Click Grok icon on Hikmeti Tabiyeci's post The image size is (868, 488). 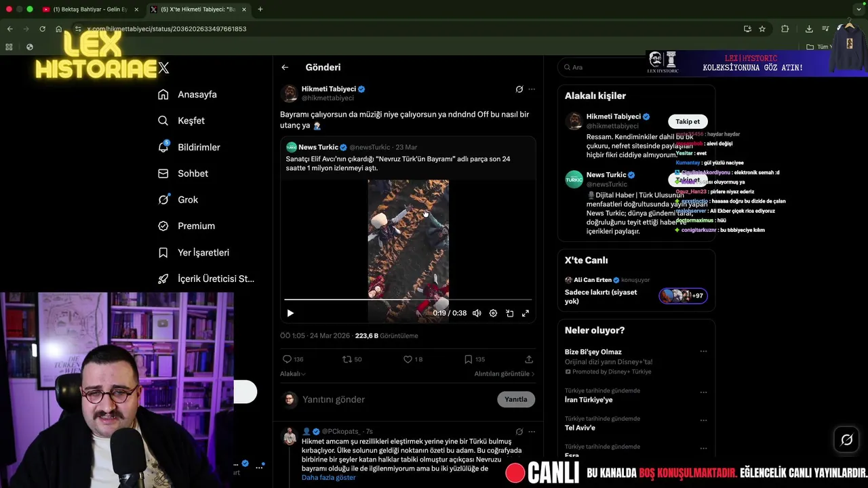click(x=519, y=89)
